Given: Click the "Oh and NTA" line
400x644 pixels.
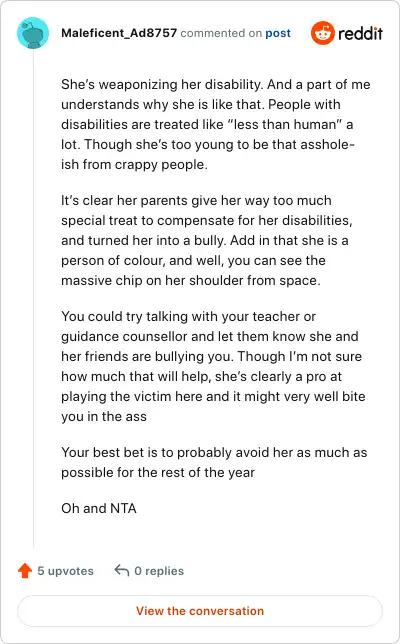Looking at the screenshot, I should pos(99,508).
